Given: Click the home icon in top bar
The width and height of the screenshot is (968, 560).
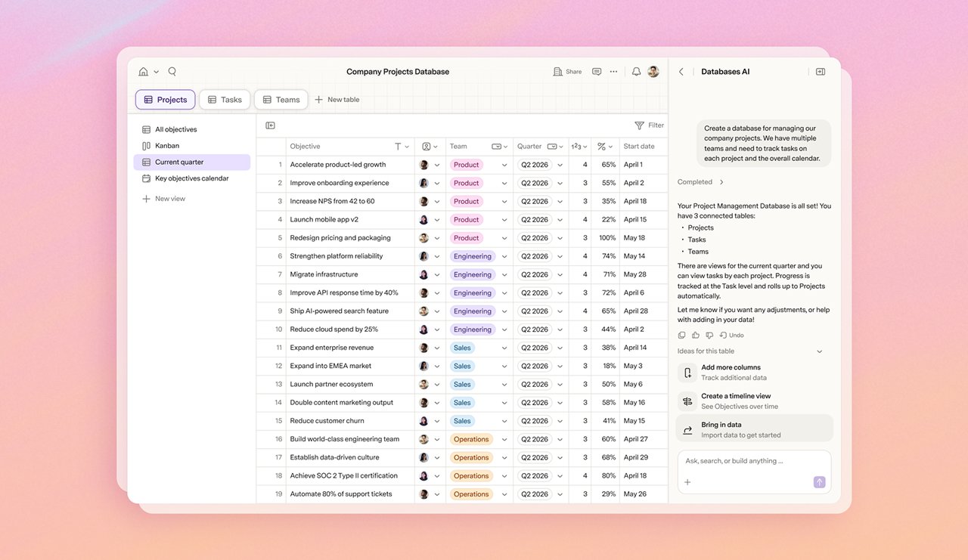Looking at the screenshot, I should tap(144, 72).
